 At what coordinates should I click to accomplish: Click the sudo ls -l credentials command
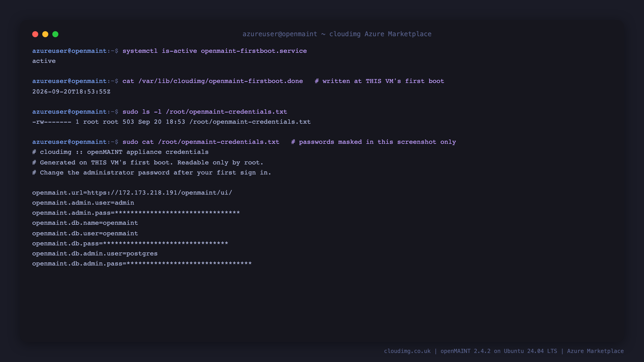(x=204, y=112)
